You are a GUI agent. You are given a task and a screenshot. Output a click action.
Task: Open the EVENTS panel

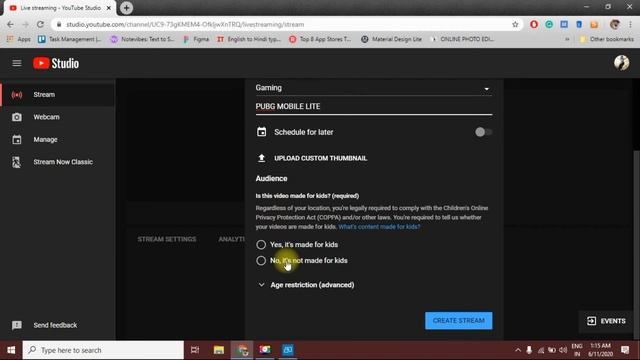pyautogui.click(x=606, y=321)
